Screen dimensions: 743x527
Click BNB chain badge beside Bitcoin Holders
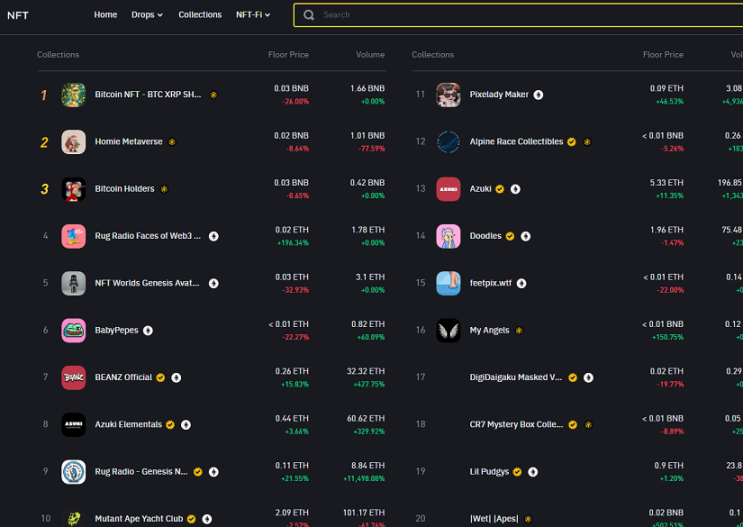[x=164, y=189]
